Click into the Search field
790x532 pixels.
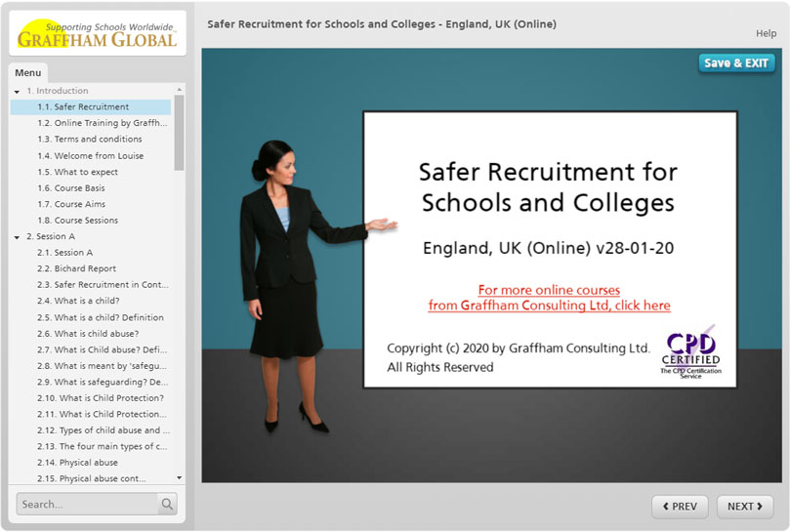pos(87,504)
